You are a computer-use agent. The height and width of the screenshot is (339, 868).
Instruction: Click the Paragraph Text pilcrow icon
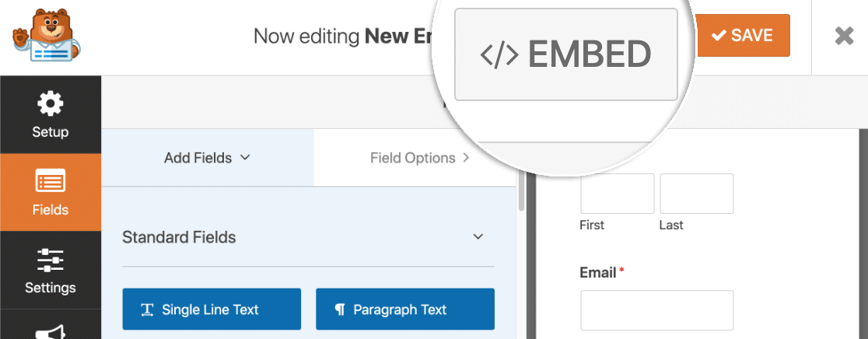click(x=339, y=309)
